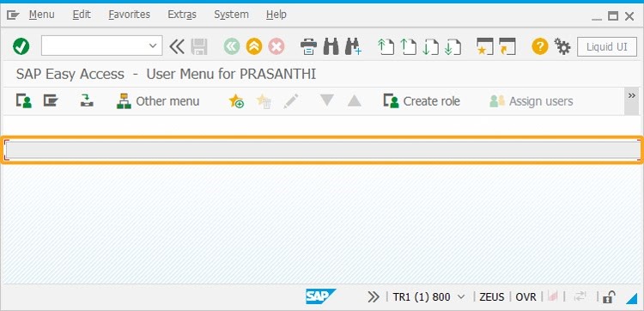Expand status bar double chevron

click(x=373, y=296)
